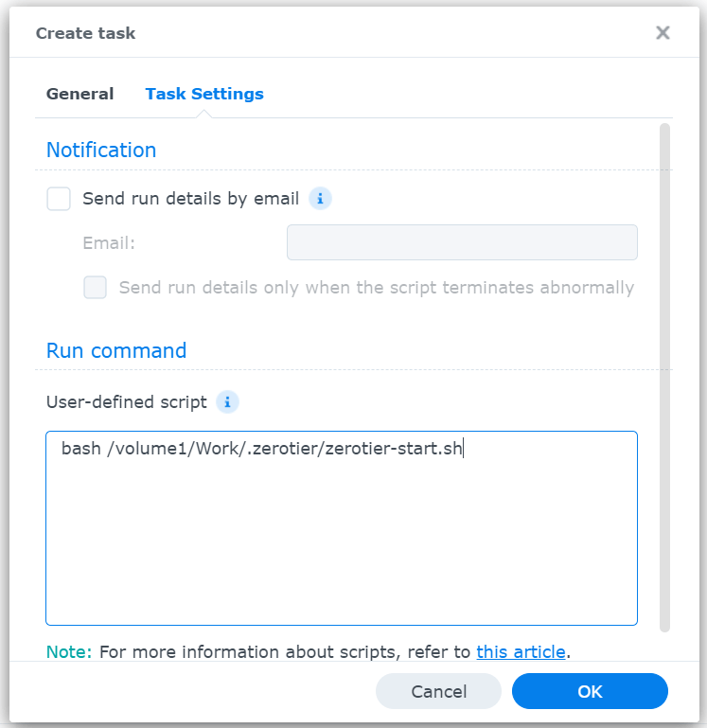707x728 pixels.
Task: Click the Cancel button
Action: point(439,691)
